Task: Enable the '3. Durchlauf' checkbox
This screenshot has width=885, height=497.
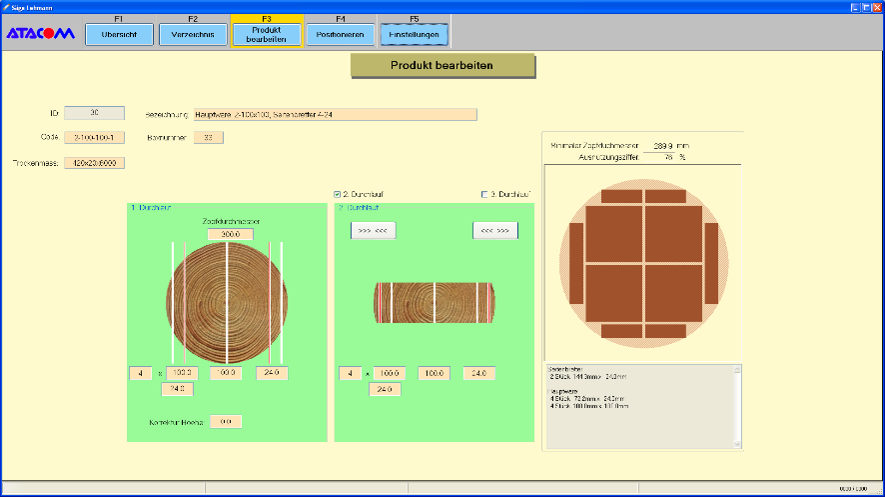Action: 486,194
